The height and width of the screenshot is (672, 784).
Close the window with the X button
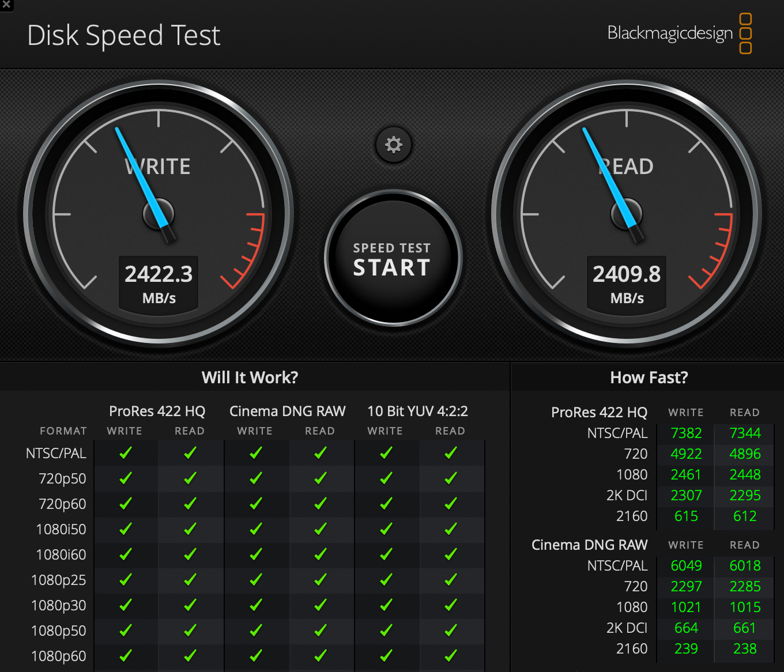pyautogui.click(x=6, y=5)
